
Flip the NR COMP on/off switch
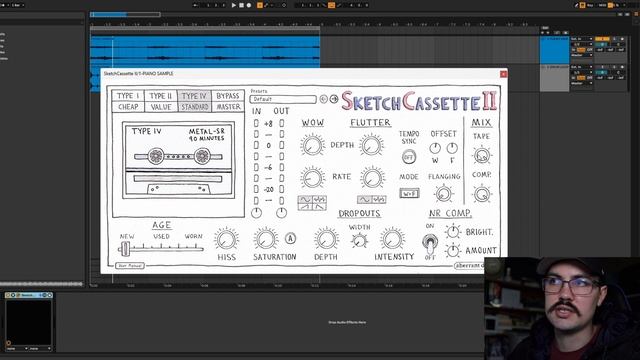click(x=430, y=242)
